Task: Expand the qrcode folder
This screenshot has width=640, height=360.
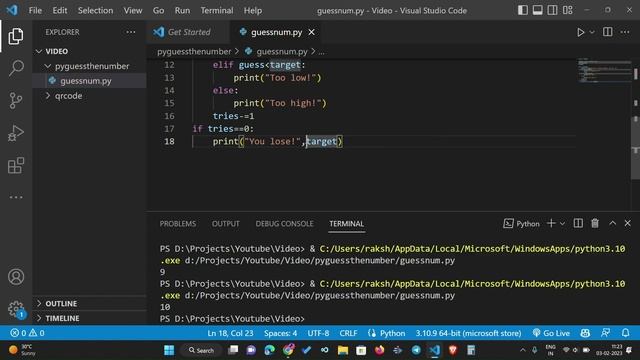Action: point(89,96)
